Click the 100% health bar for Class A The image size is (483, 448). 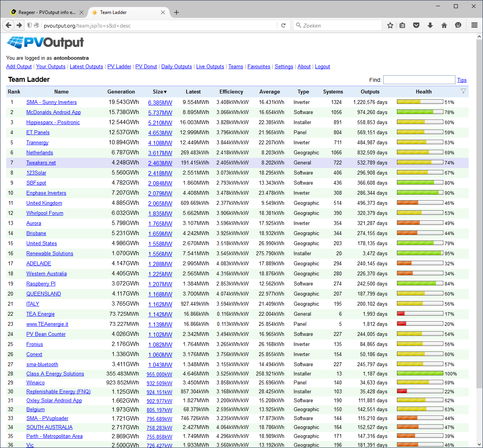tap(420, 373)
